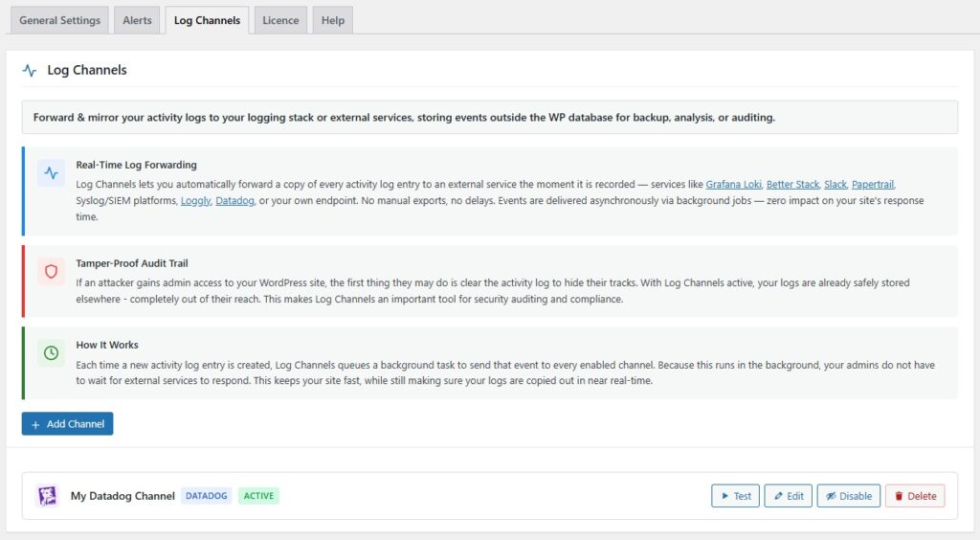The height and width of the screenshot is (540, 980).
Task: Click the How It Works clock icon
Action: click(52, 352)
